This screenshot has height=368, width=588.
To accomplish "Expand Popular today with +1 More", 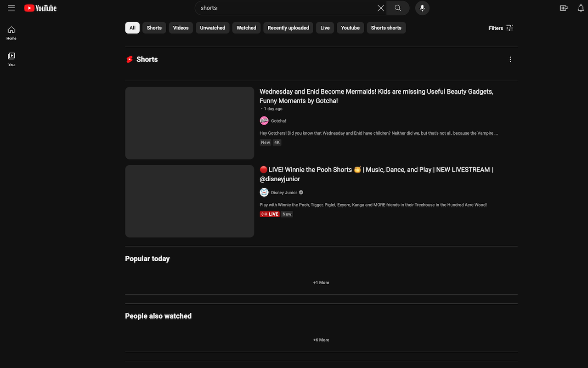I will (321, 282).
